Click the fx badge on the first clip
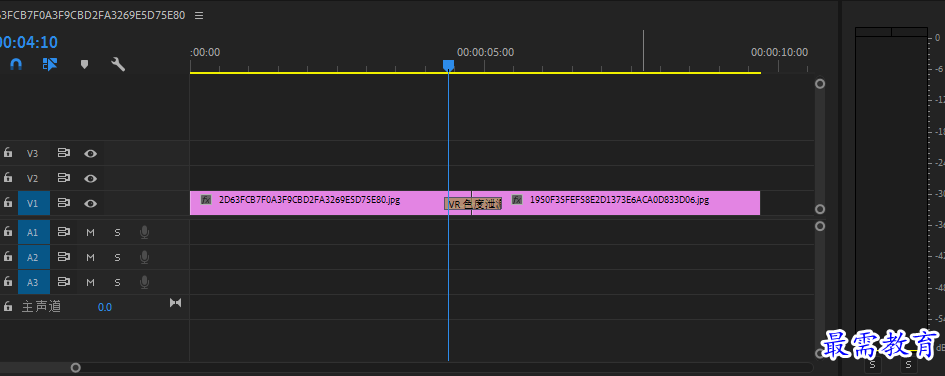 (x=206, y=199)
